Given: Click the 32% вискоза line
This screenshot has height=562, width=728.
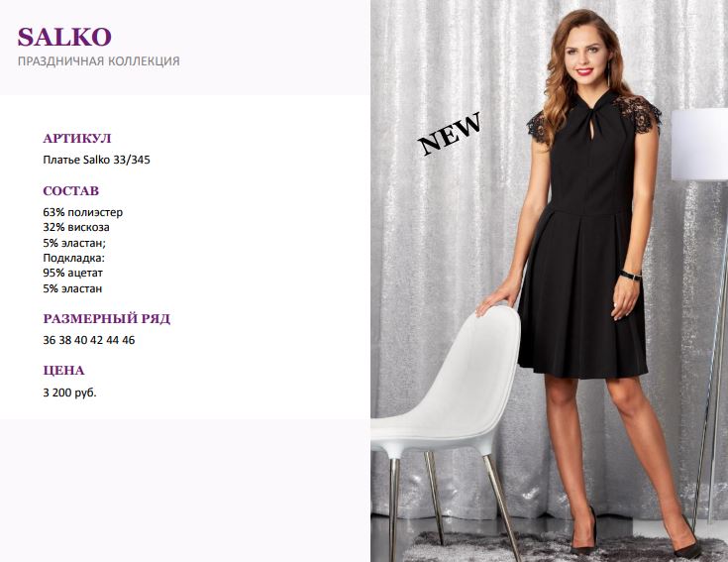Looking at the screenshot, I should (x=76, y=228).
